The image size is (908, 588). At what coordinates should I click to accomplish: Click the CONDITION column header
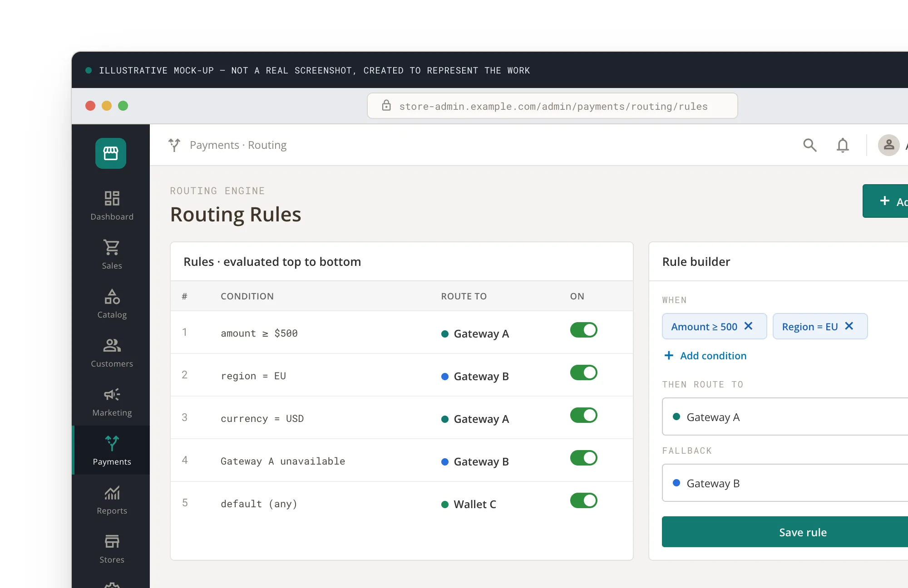click(x=247, y=296)
